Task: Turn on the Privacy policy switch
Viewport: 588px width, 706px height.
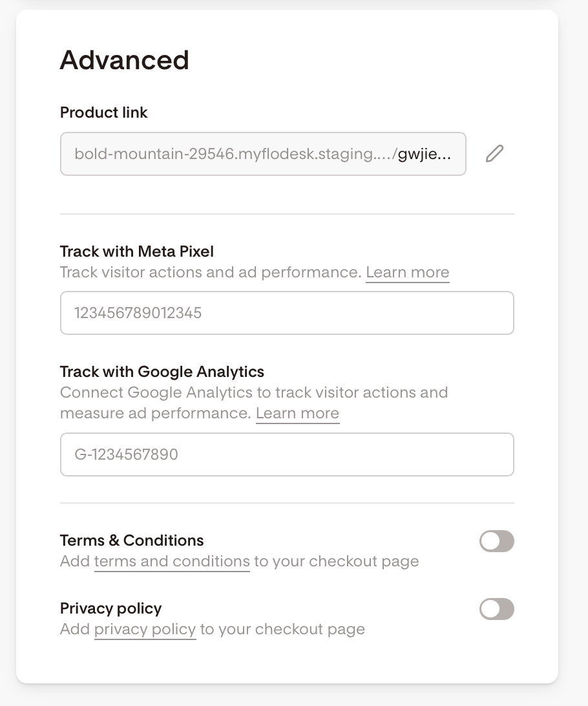Action: [x=497, y=609]
